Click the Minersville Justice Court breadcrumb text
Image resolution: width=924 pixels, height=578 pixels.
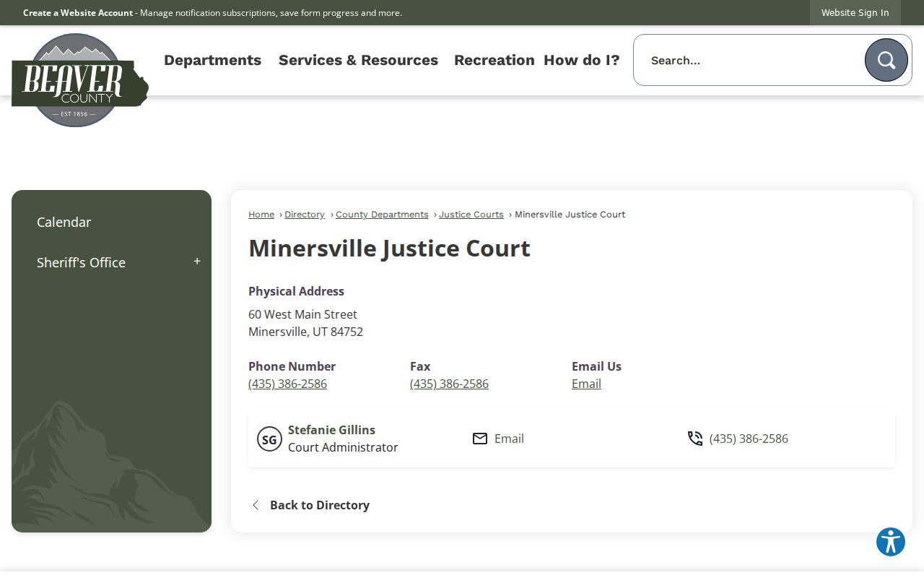pos(570,215)
